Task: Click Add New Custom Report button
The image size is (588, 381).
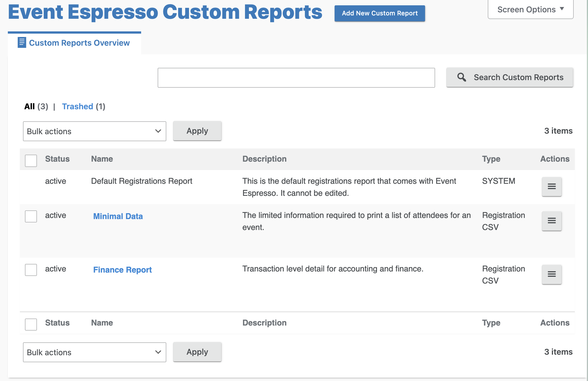Action: [379, 13]
